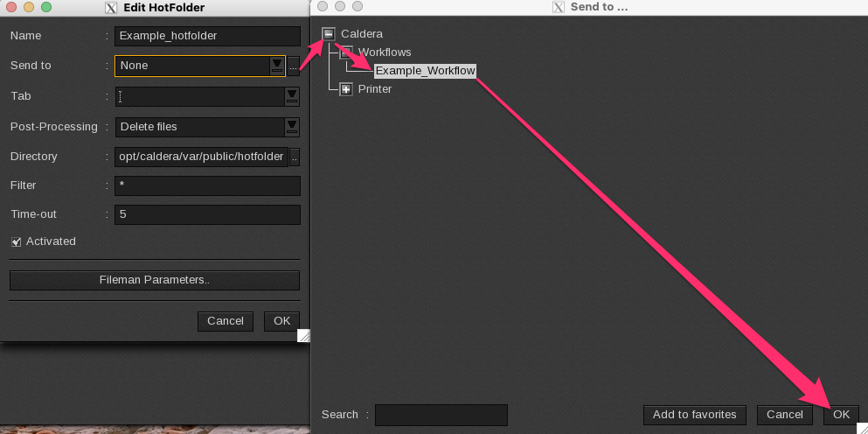Open the Send to dropdown
Image resolution: width=868 pixels, height=434 pixels.
point(277,66)
